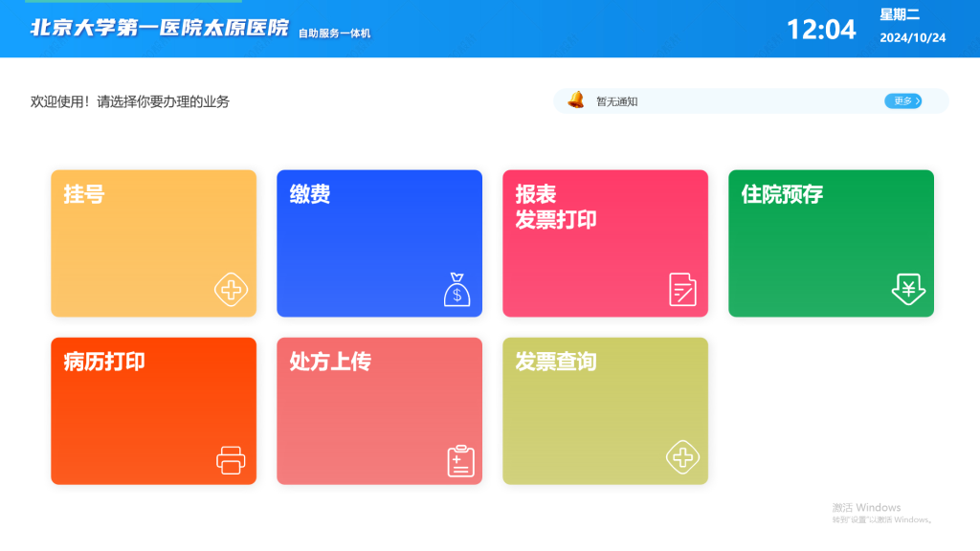Image resolution: width=980 pixels, height=551 pixels.
Task: Click the document icon on 报表发票打印 tile
Action: [x=682, y=289]
